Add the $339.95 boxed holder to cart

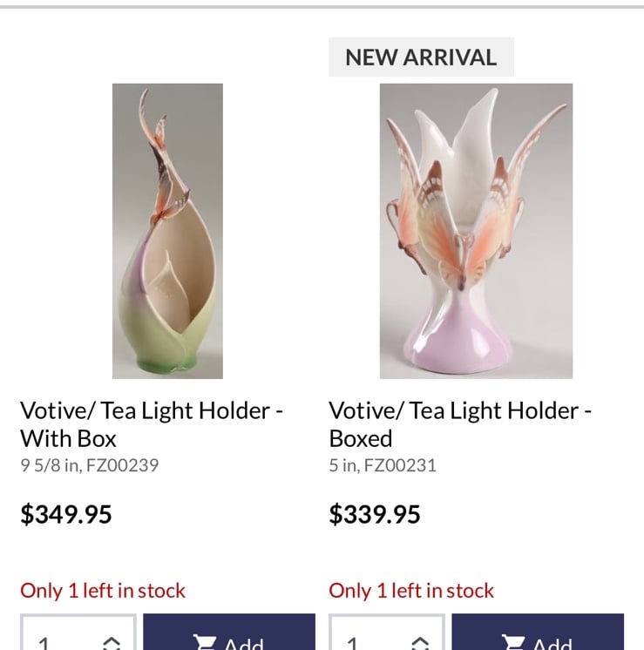pyautogui.click(x=538, y=632)
